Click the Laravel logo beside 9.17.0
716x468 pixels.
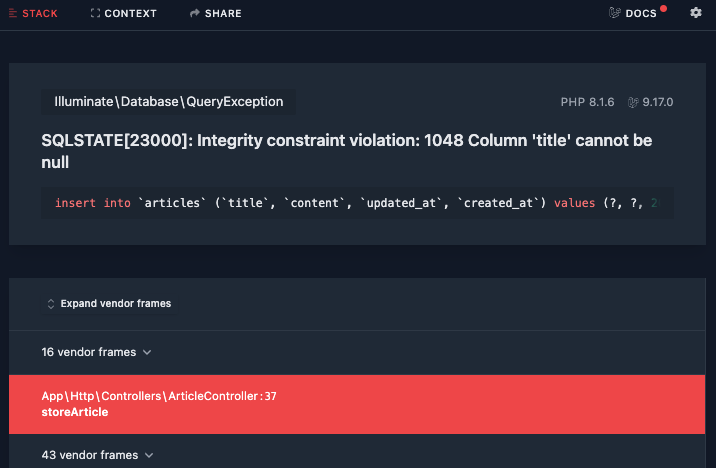point(633,102)
